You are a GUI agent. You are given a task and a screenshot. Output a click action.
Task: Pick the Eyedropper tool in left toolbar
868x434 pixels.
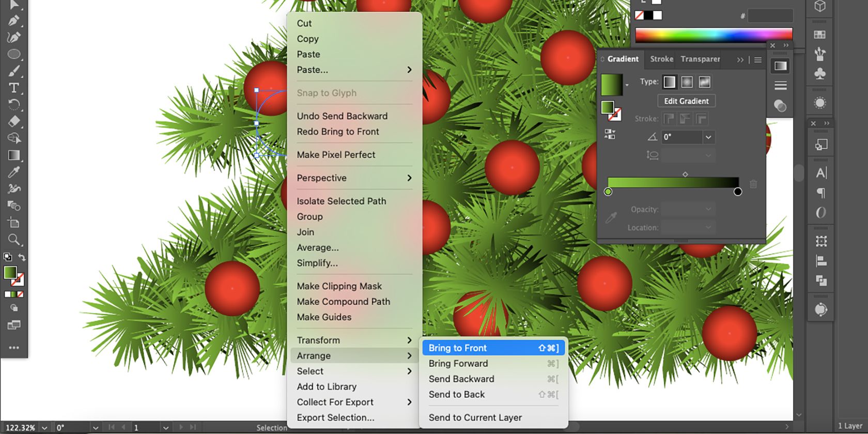[x=13, y=172]
